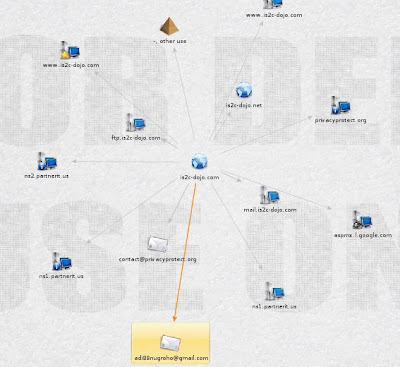Select the ns2.partnerit.us name server icon
400x367 pixels.
(x=47, y=161)
